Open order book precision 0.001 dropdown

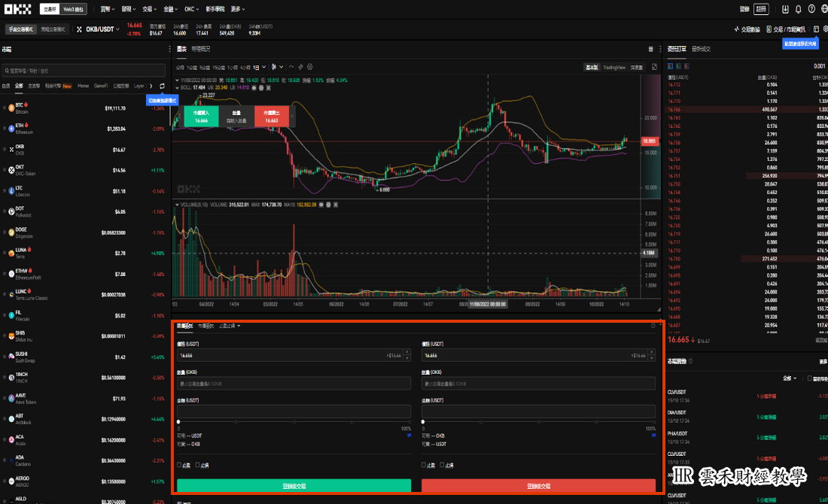[x=820, y=66]
